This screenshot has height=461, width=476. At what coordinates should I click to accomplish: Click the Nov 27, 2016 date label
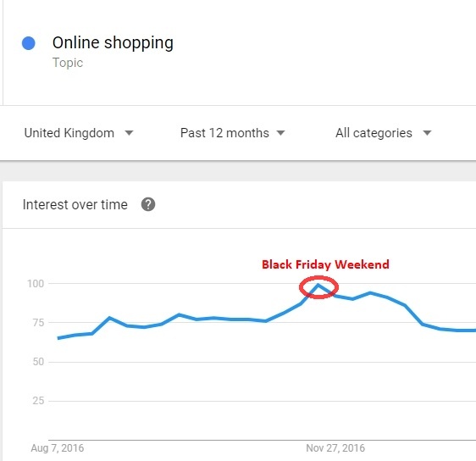click(335, 448)
